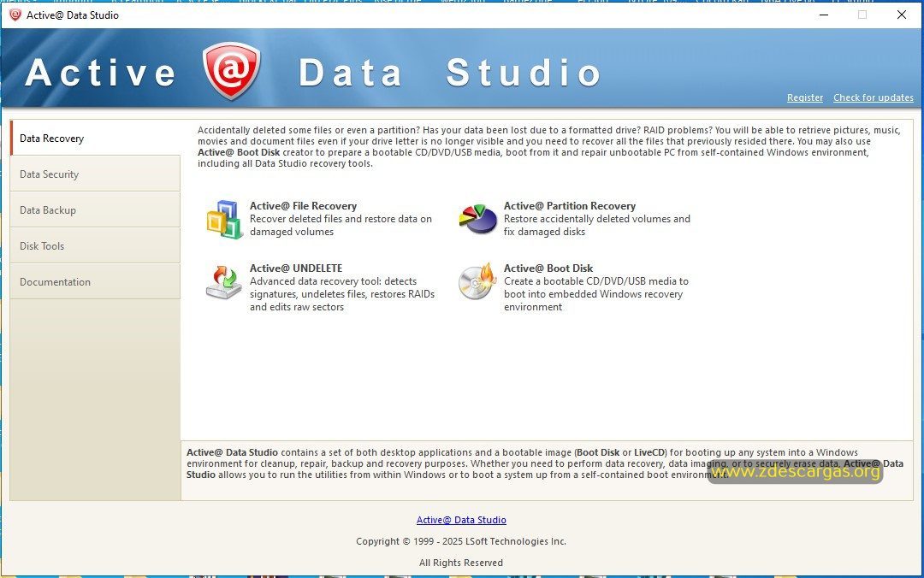Select the Data Recovery tab
This screenshot has width=924, height=578.
(x=96, y=138)
